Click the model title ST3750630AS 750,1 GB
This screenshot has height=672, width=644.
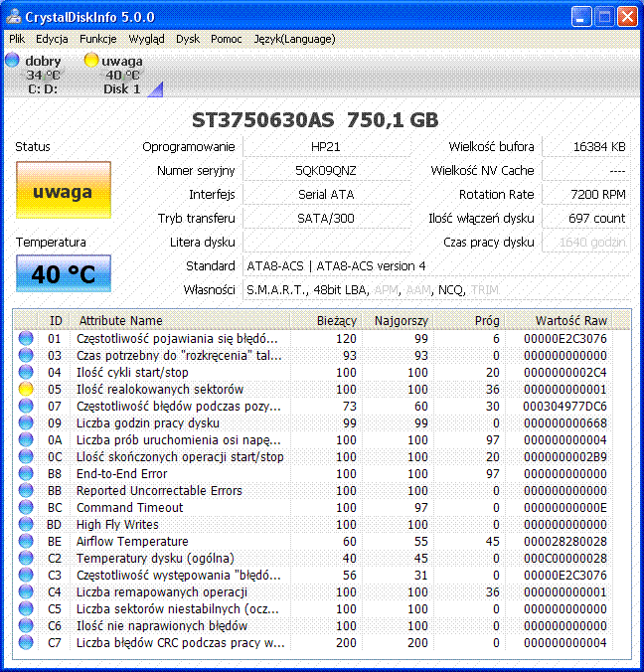pyautogui.click(x=315, y=120)
